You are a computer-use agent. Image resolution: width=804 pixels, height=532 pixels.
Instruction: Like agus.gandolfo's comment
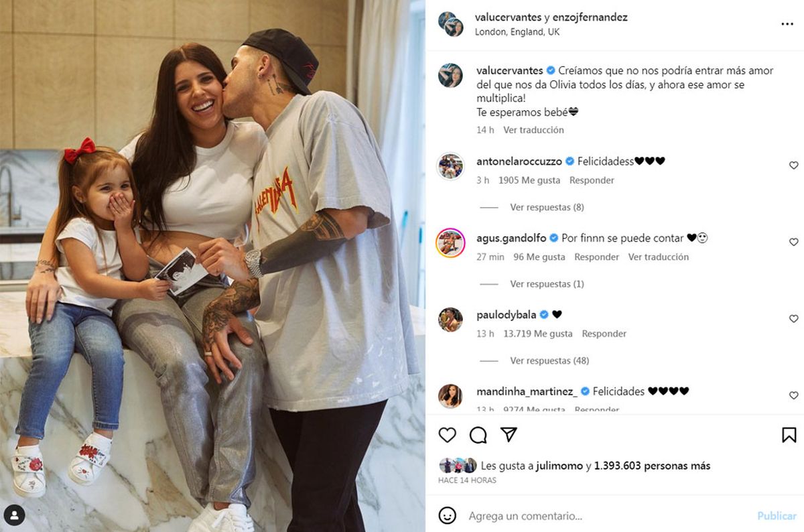pyautogui.click(x=794, y=242)
